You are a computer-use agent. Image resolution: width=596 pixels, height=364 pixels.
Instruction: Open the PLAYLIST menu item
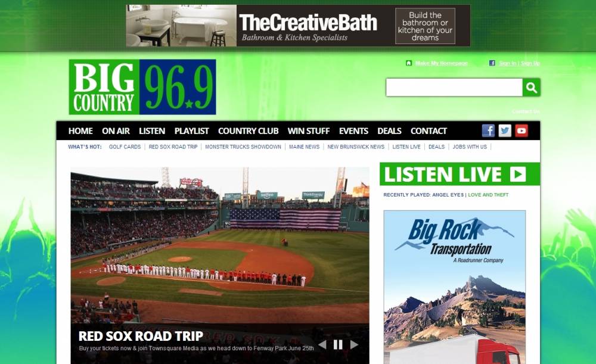191,131
